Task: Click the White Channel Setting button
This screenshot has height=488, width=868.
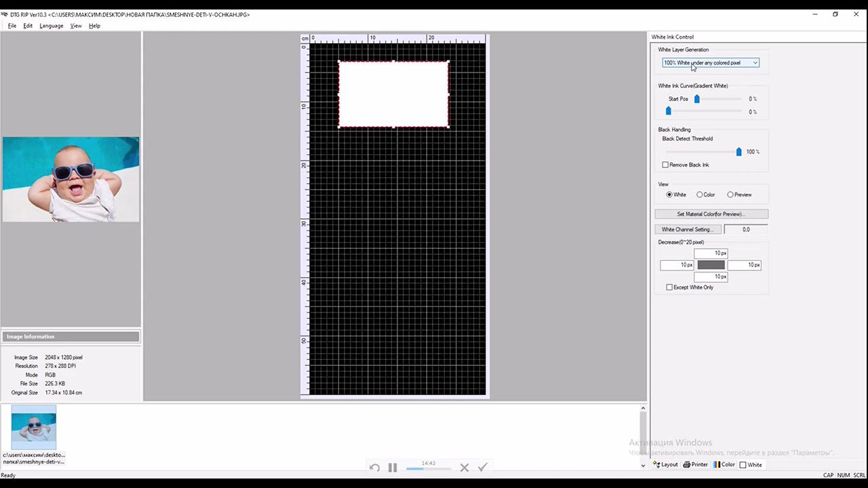Action: point(688,230)
